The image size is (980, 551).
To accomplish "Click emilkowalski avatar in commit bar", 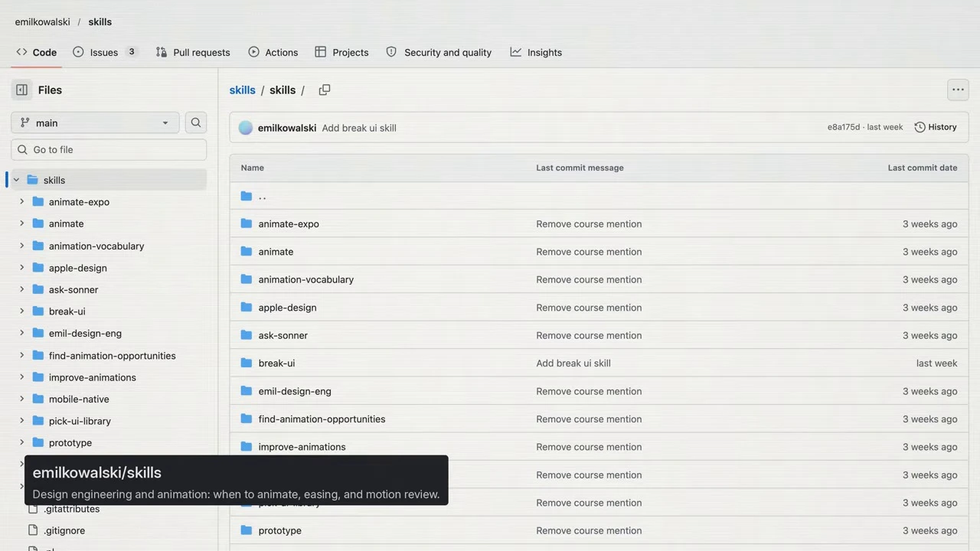I will coord(246,128).
